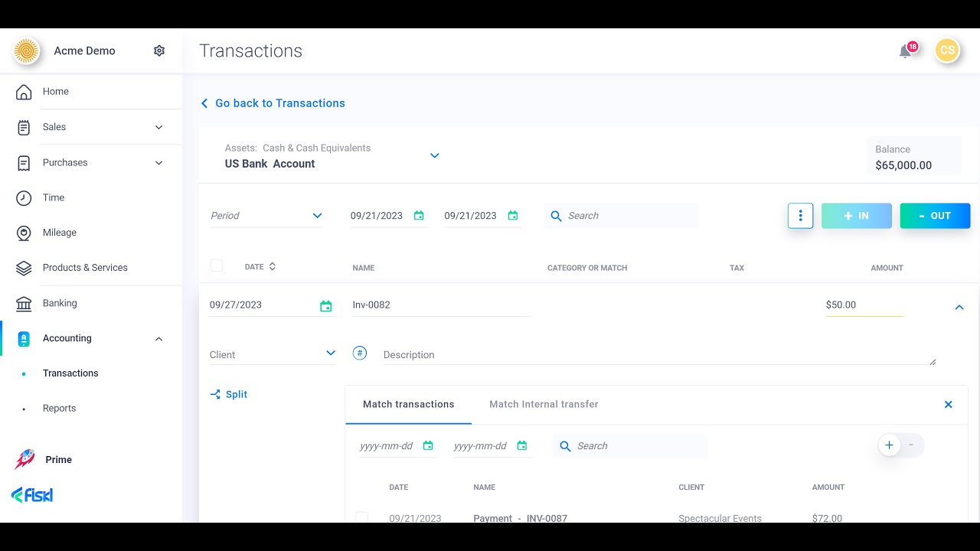
Task: Click the Split icon
Action: pos(215,394)
